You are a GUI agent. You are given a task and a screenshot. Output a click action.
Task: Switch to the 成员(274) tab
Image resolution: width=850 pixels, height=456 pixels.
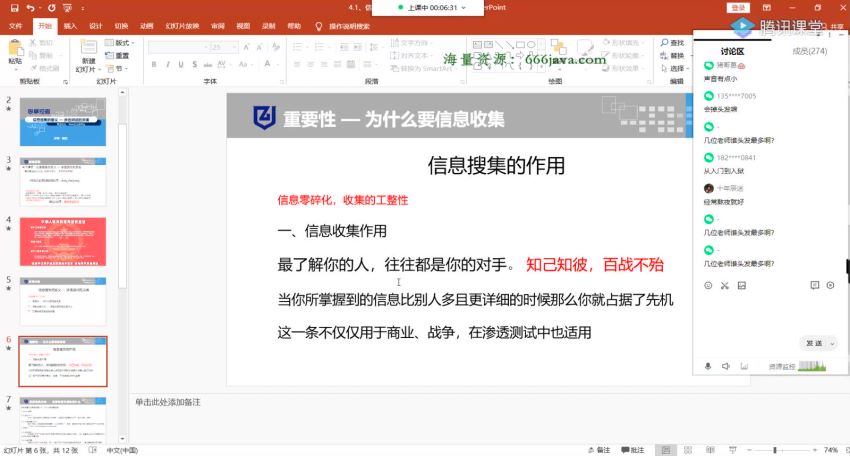(808, 51)
